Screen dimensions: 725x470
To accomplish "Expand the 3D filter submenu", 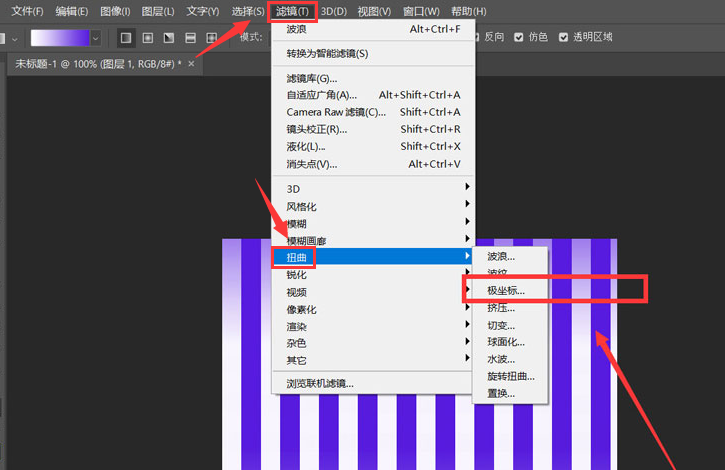I will tap(373, 189).
